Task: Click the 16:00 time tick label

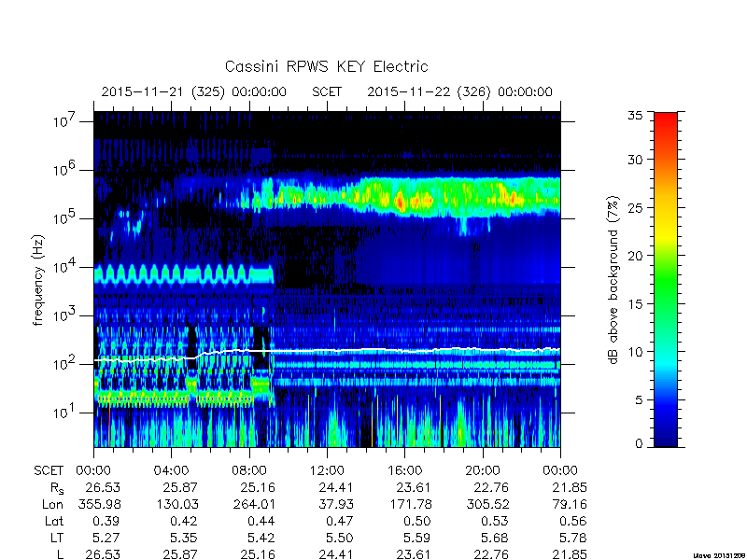Action: 404,470
